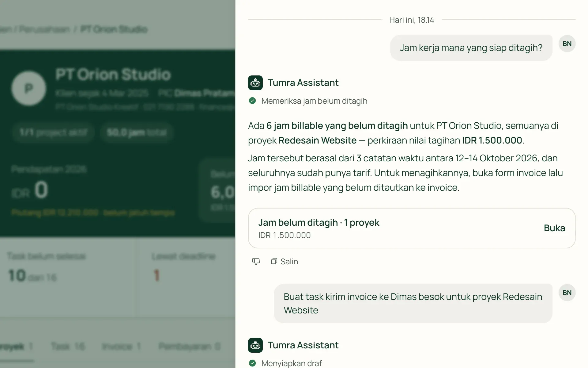Click the '50.0 jam total' pill in background

tap(137, 132)
